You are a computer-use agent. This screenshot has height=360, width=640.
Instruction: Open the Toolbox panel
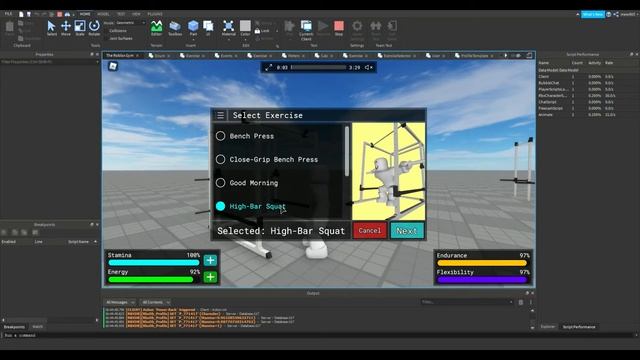(175, 28)
